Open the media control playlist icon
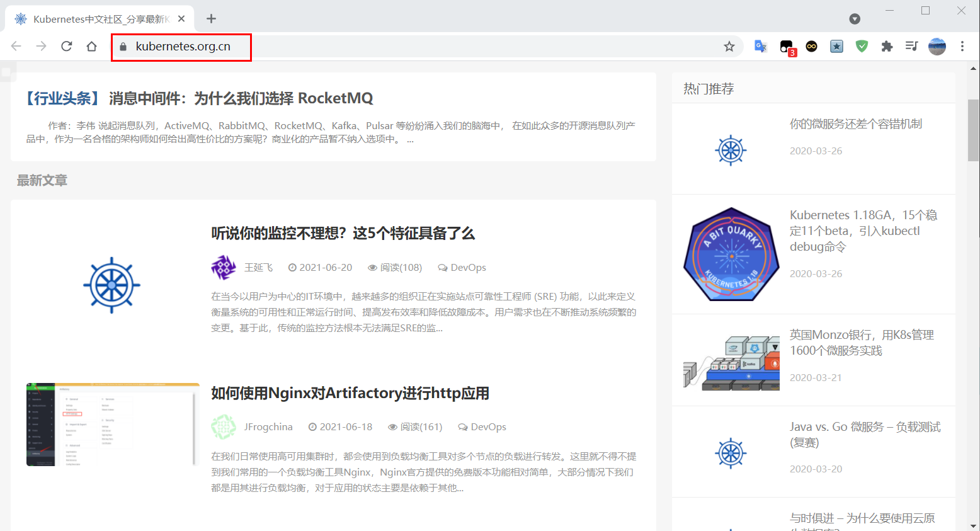Screen dimensions: 980x531 point(911,46)
